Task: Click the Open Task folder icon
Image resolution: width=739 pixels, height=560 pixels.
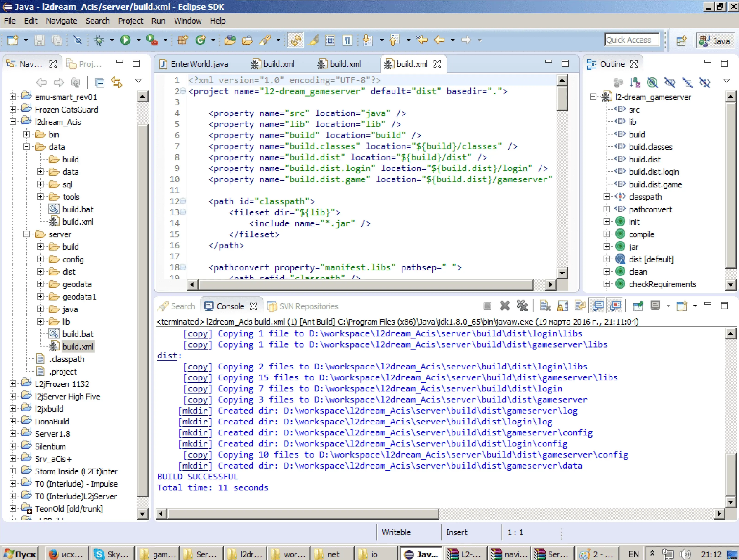Action: point(247,40)
